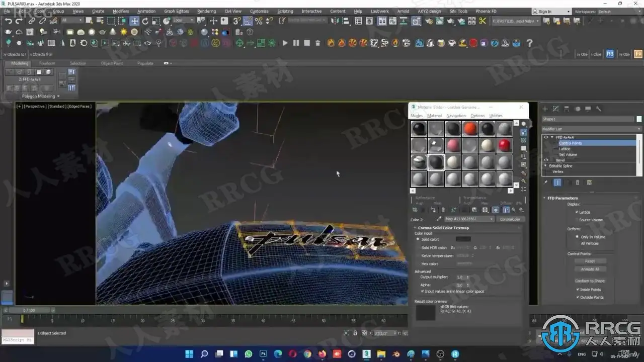Image resolution: width=644 pixels, height=362 pixels.
Task: Open the Modify panel tab icon
Action: (x=556, y=109)
